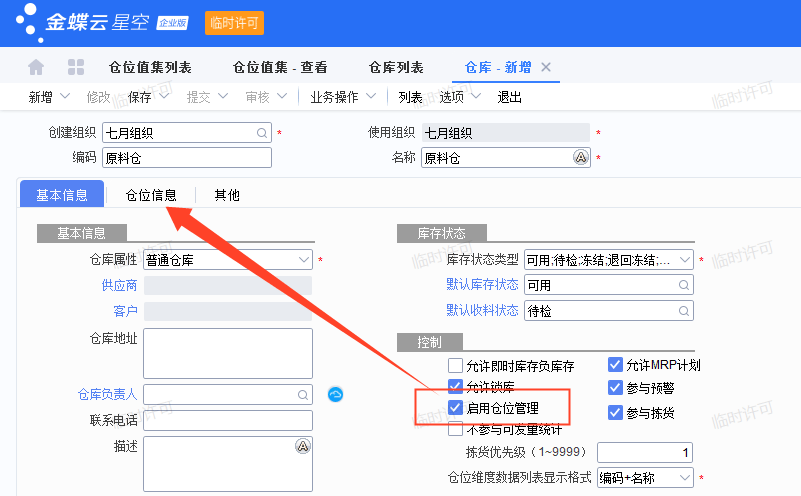Search icon in 默认库存状态 field
The image size is (801, 496).
pos(684,285)
